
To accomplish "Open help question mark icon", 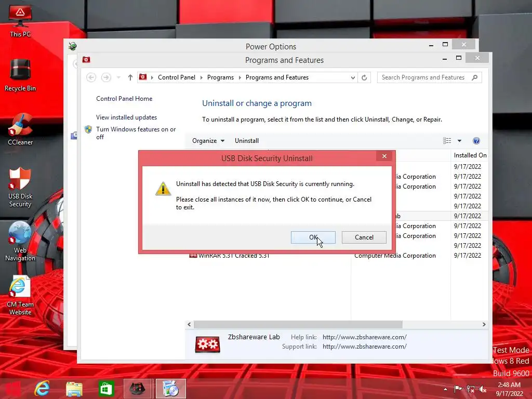I will pyautogui.click(x=476, y=141).
